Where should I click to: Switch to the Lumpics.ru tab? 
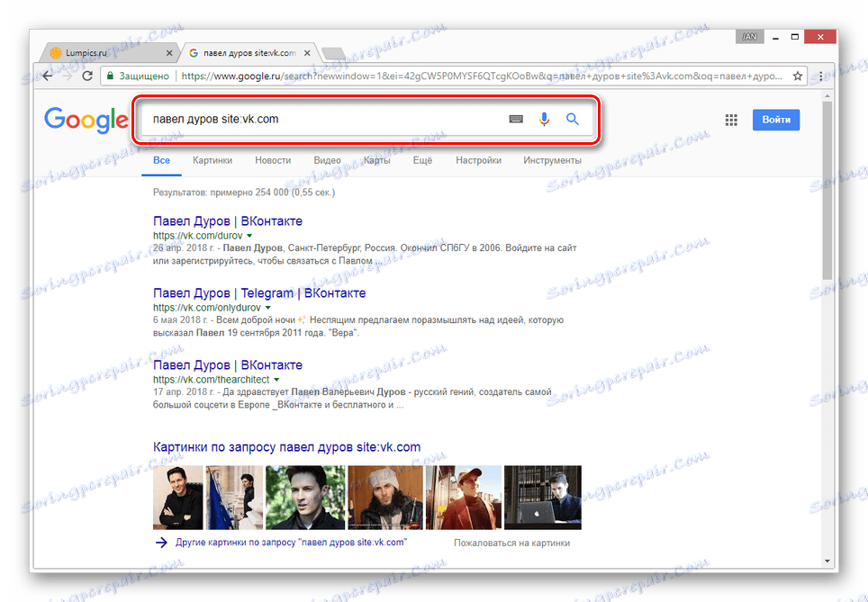click(x=110, y=53)
